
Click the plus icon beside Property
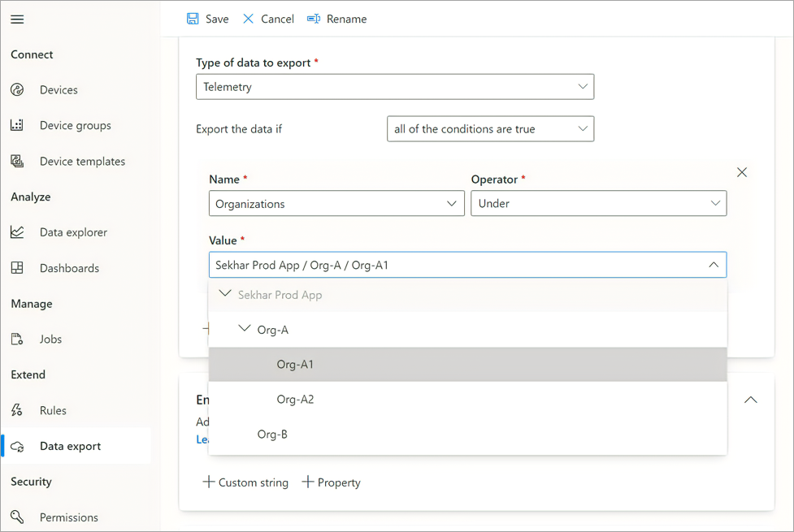coord(307,482)
